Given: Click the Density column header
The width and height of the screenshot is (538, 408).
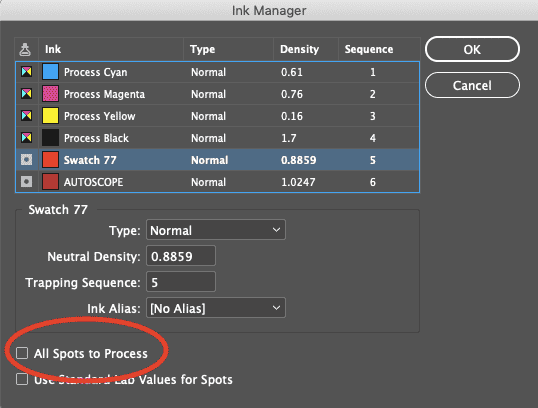Looking at the screenshot, I should coord(300,49).
